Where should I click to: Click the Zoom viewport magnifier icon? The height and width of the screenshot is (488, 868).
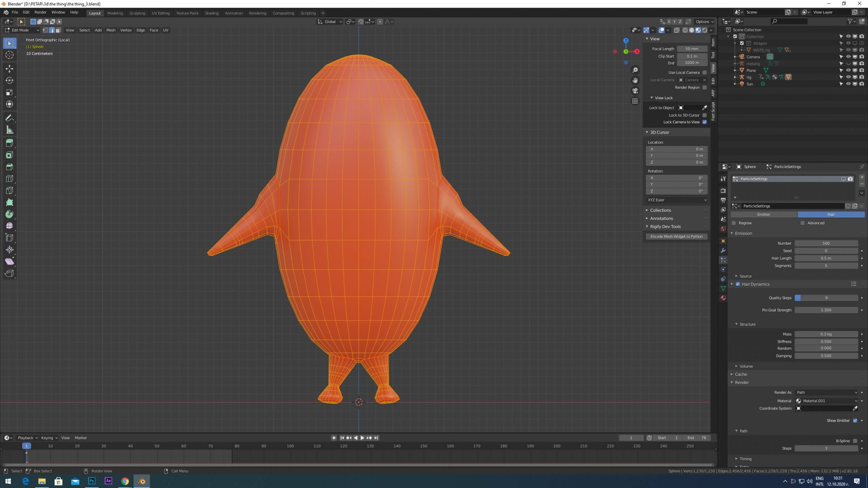635,70
